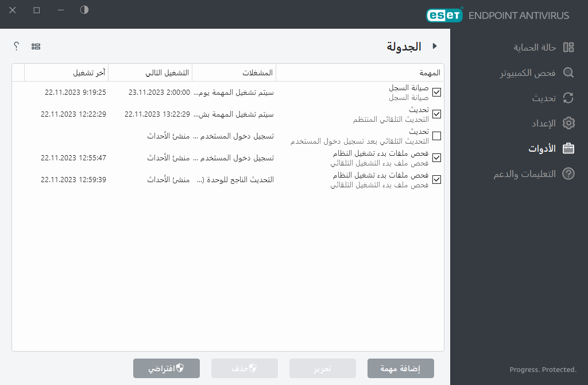Viewport: 588px width, 385px height.
Task: Toggle the theme contrast icon in the titlebar
Action: tap(84, 10)
